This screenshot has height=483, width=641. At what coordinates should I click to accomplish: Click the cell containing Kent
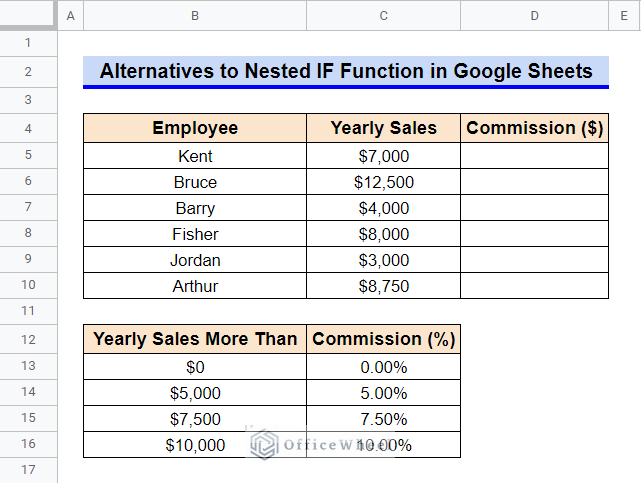coord(194,156)
